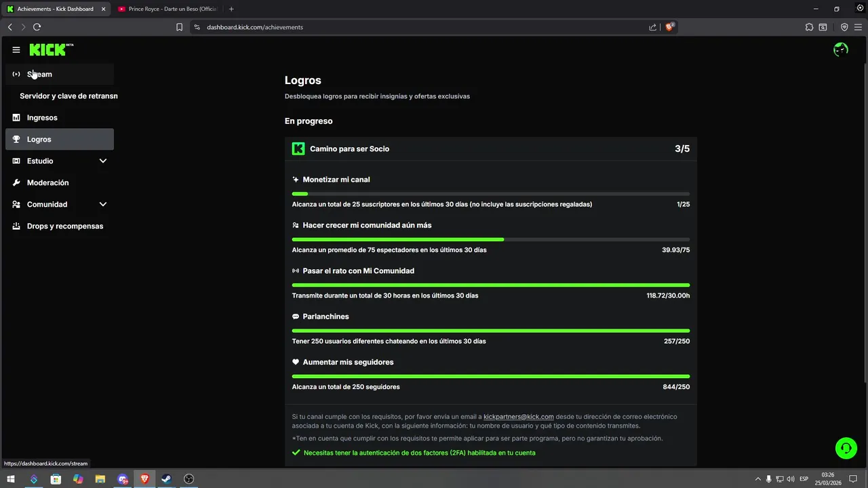Bookmark this page
This screenshot has width=868, height=488.
[179, 27]
